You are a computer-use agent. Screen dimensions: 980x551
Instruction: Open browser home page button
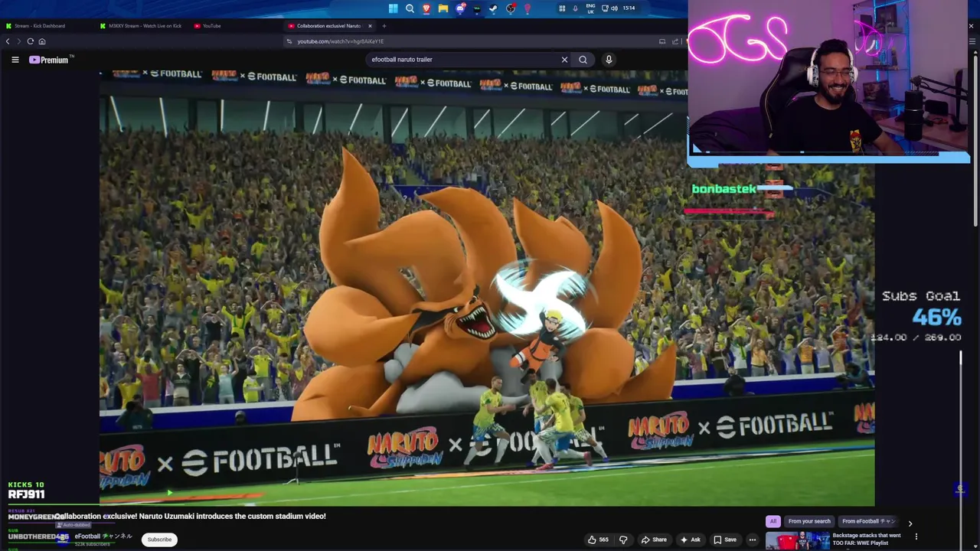[42, 41]
